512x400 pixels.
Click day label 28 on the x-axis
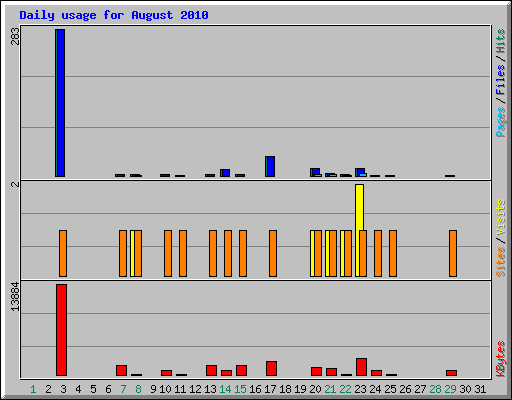pyautogui.click(x=435, y=389)
